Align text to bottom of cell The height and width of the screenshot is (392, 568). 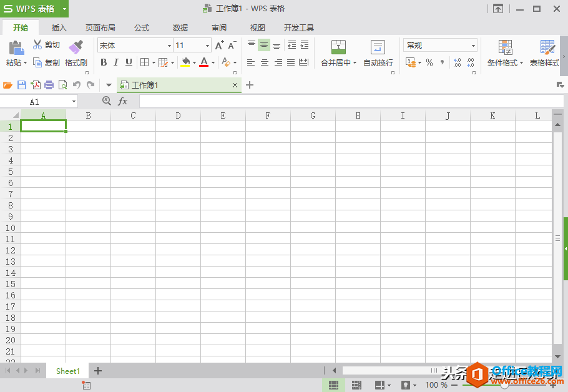(x=277, y=45)
